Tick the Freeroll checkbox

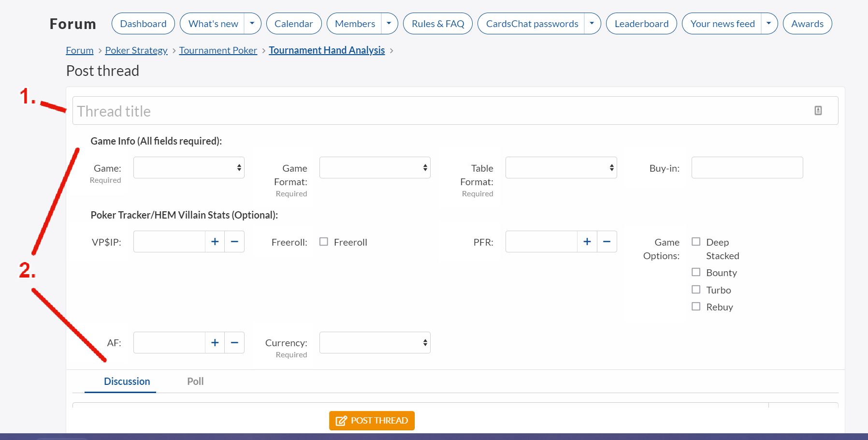click(x=324, y=242)
